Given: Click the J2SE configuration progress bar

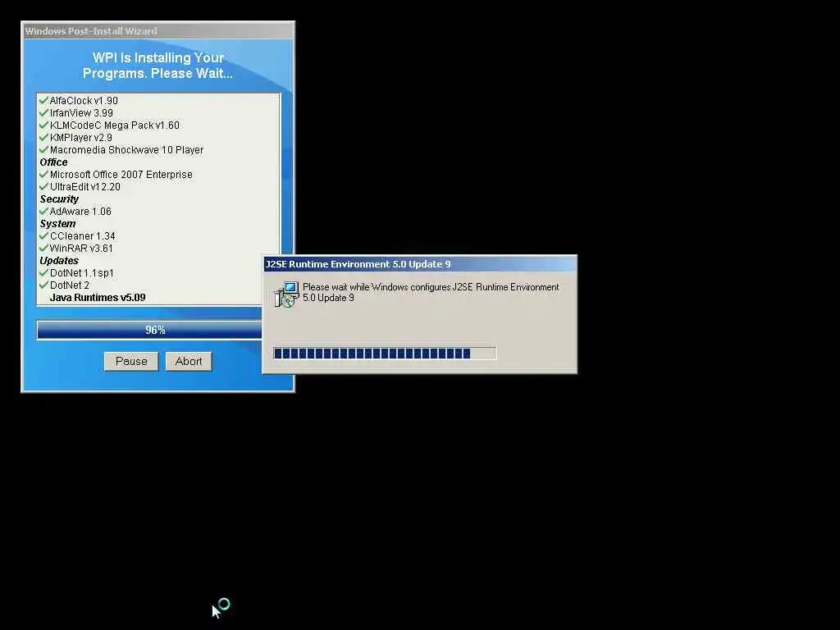Looking at the screenshot, I should point(385,353).
